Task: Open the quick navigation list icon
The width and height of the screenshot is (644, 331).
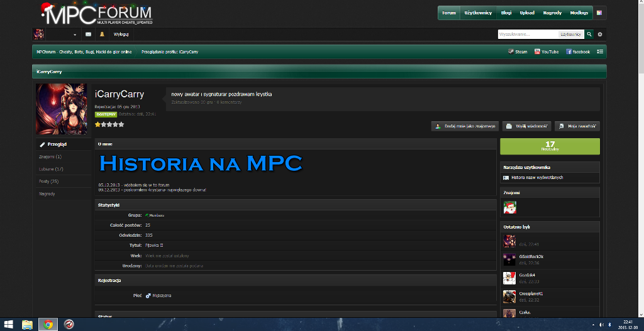Action: pyautogui.click(x=599, y=52)
